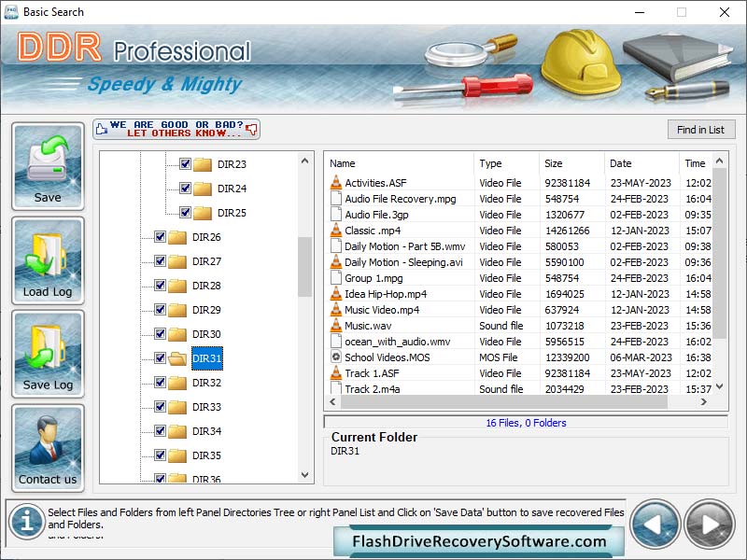
Task: Click the file list scroll left arrow
Action: pyautogui.click(x=332, y=402)
